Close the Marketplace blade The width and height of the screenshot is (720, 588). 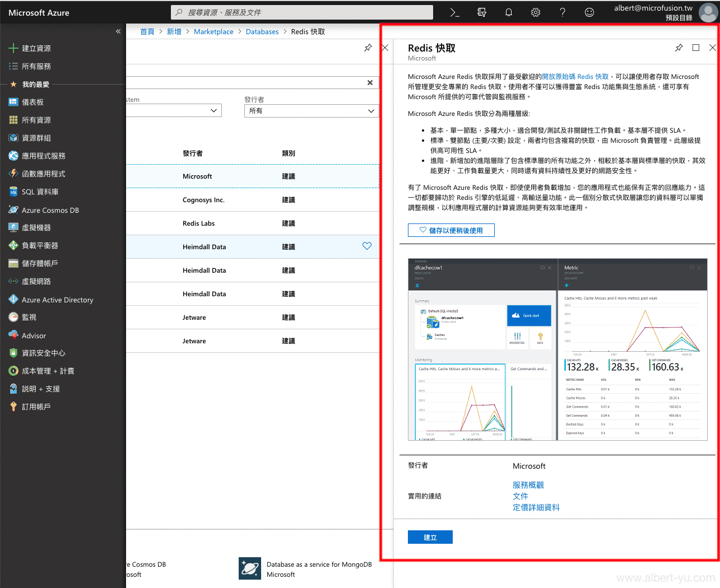coord(385,48)
